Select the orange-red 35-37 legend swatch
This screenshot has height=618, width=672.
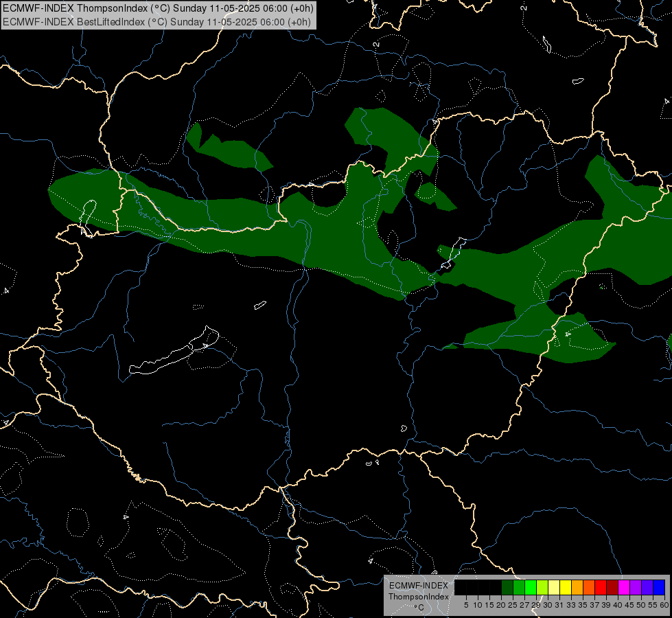[589, 588]
